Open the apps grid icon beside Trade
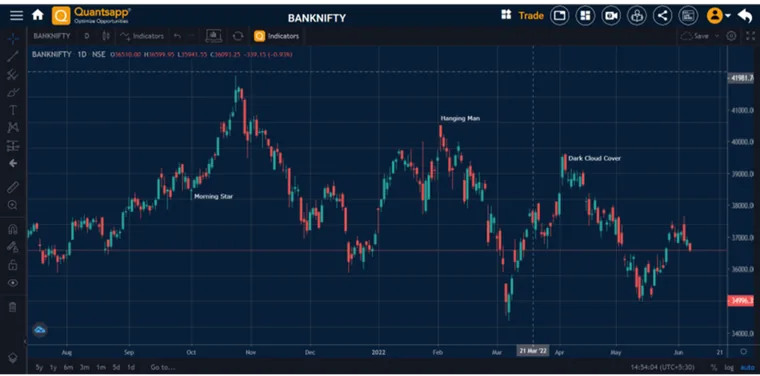This screenshot has width=760, height=376. 506,15
